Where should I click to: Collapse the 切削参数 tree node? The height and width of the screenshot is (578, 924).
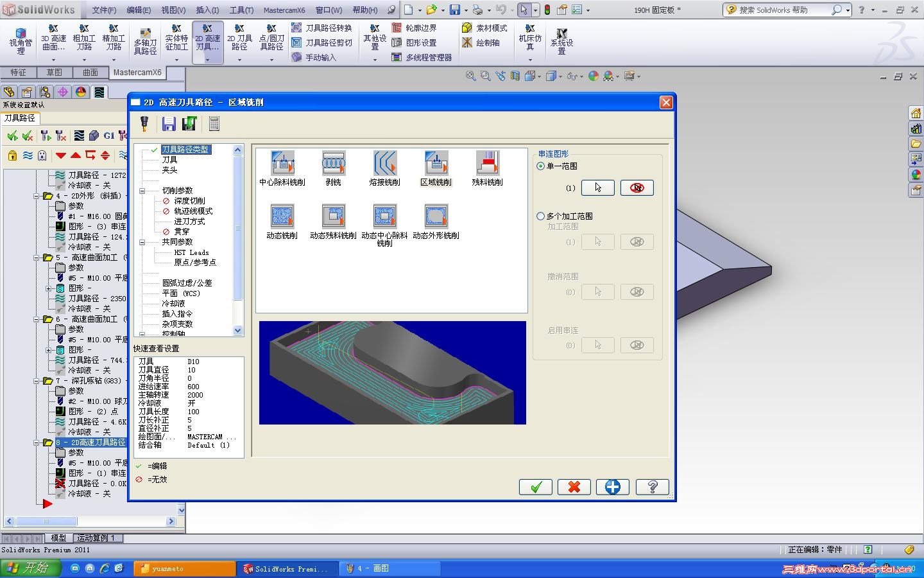click(x=142, y=191)
